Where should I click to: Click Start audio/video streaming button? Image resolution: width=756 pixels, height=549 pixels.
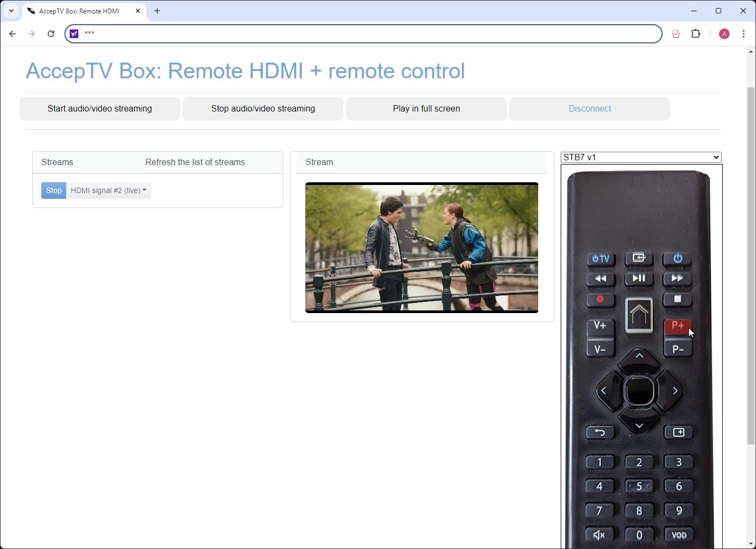click(100, 109)
